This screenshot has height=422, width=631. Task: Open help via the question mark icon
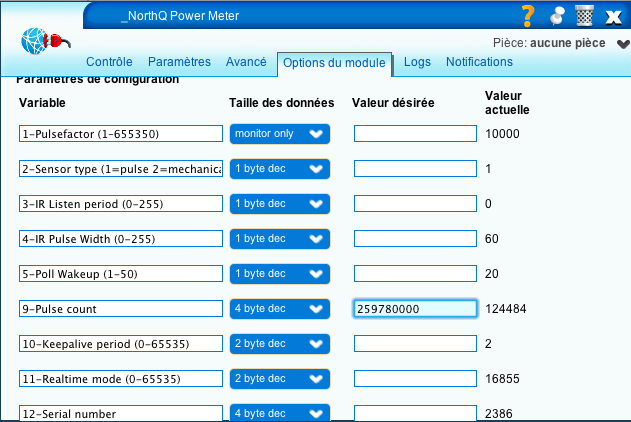click(x=528, y=16)
